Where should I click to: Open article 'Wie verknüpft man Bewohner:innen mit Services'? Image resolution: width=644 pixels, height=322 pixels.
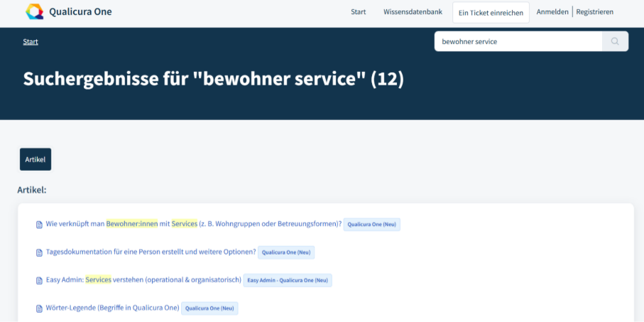point(194,224)
